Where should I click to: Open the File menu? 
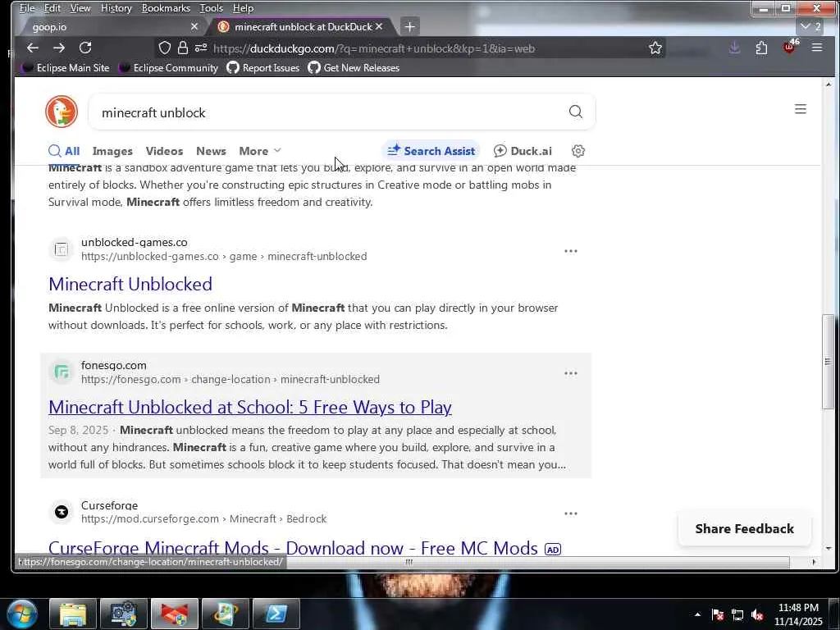point(27,8)
